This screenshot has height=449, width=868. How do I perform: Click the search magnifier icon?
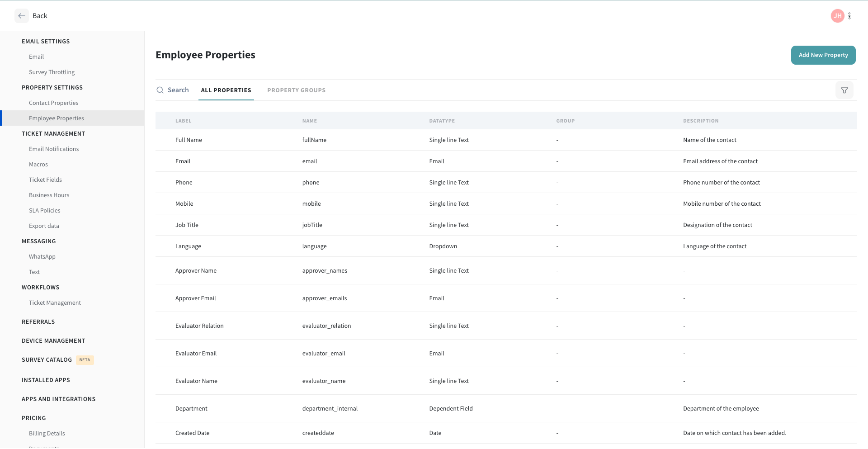pyautogui.click(x=160, y=90)
